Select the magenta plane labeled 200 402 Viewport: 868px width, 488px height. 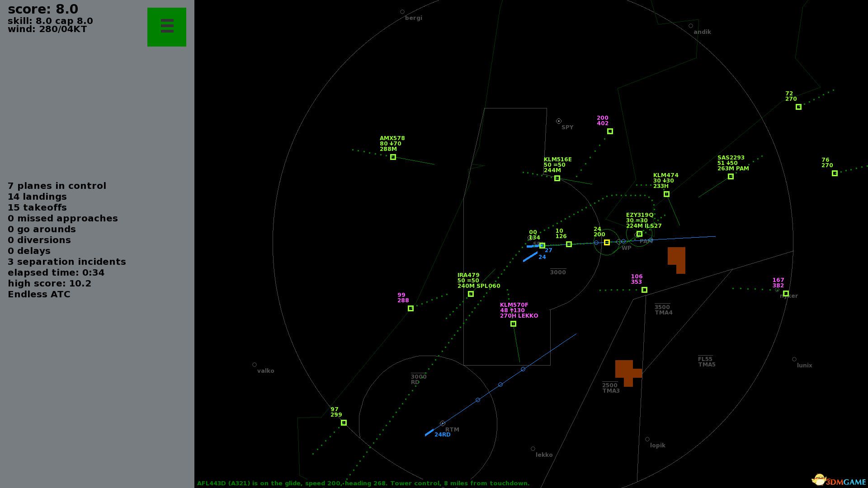(610, 131)
